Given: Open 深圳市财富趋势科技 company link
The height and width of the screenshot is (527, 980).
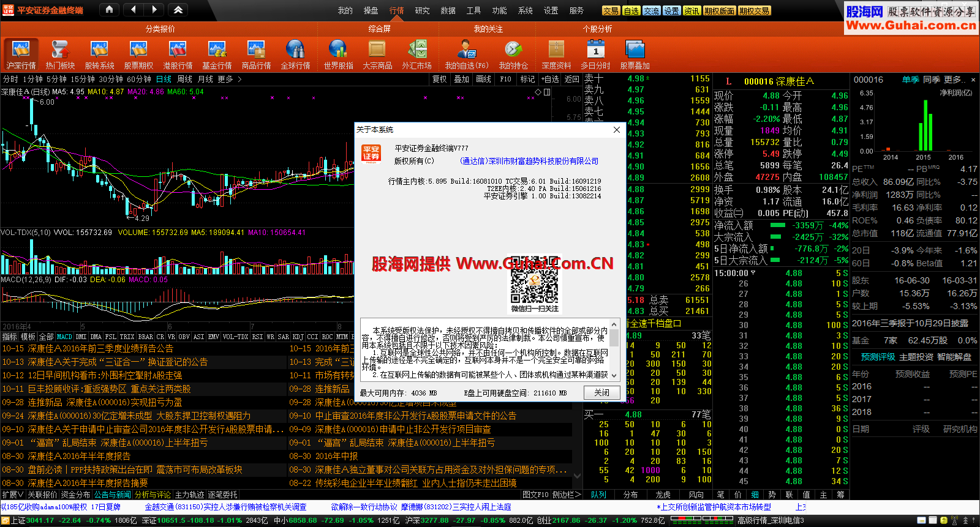Looking at the screenshot, I should pos(529,161).
